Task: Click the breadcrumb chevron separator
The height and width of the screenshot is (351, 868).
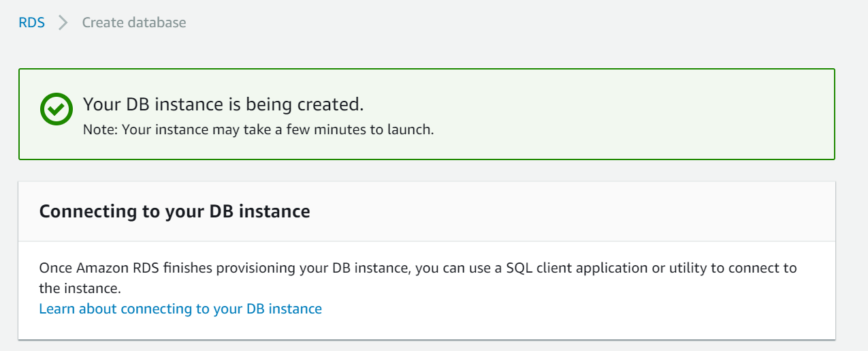Action: [x=63, y=22]
